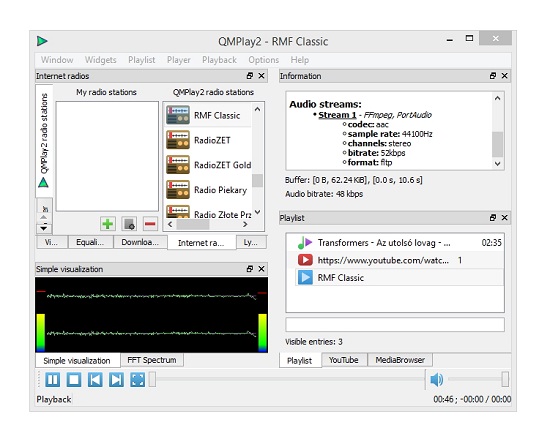Switch to the YouTube tab
Image resolution: width=550 pixels, height=436 pixels.
343,360
